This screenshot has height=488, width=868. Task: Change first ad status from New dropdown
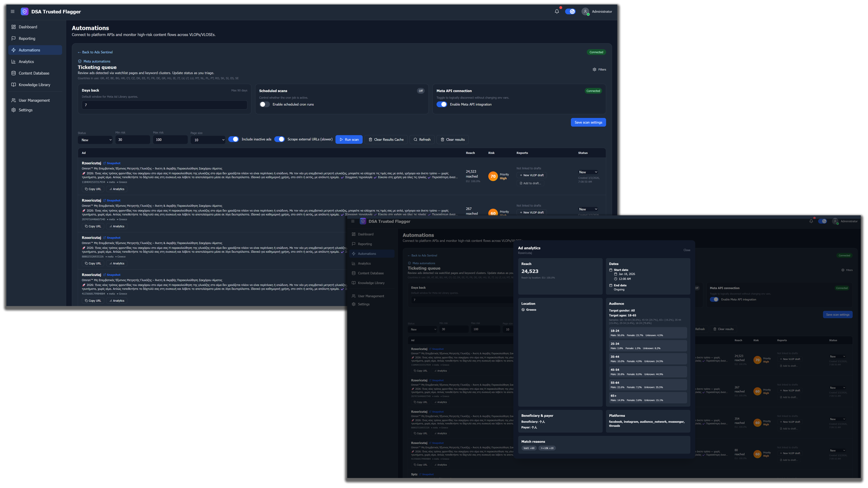(588, 172)
